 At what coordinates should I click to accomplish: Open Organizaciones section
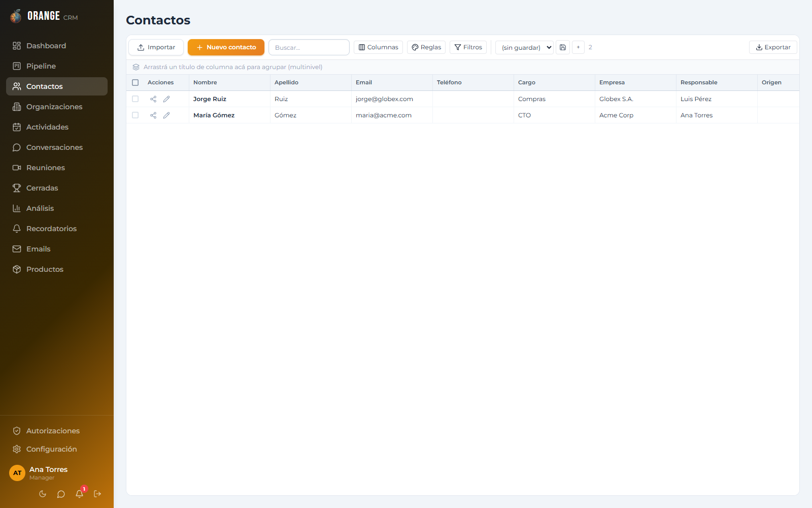pyautogui.click(x=57, y=107)
